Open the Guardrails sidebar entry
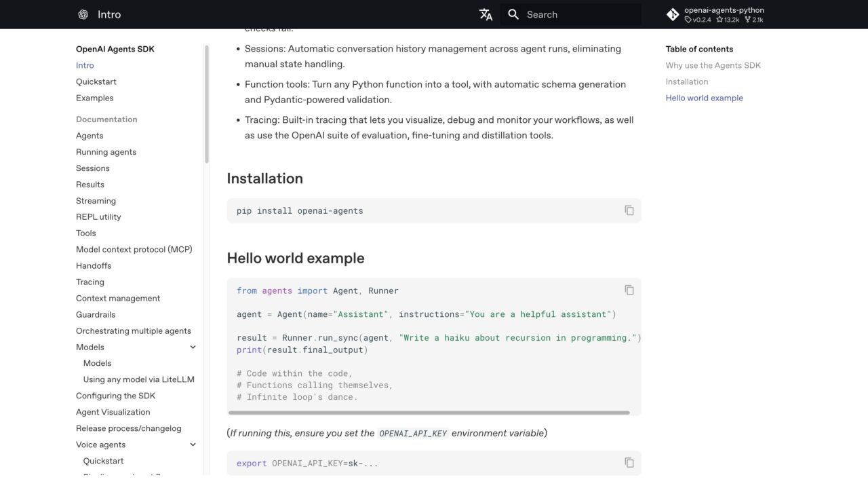The image size is (868, 490). [95, 314]
